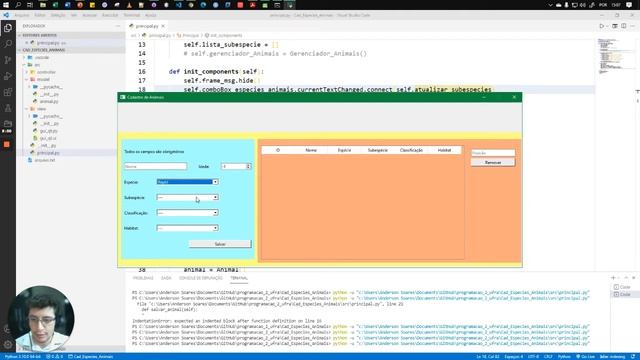Open the Explorer view in activity bar
640x360 pixels.
(x=8, y=28)
